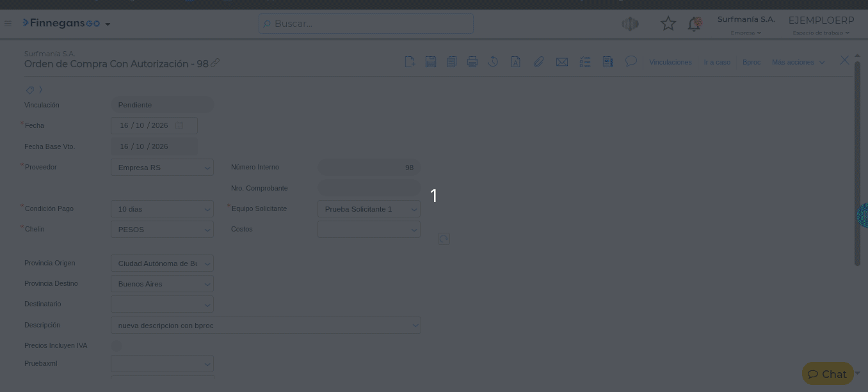Click the refresh icon below Costos field
The height and width of the screenshot is (392, 868).
pos(444,239)
